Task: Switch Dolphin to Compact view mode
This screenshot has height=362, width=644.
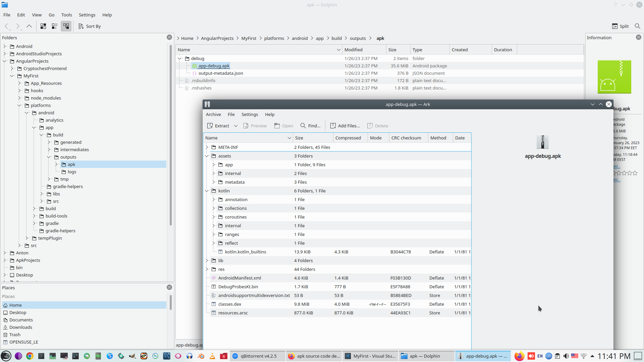Action: click(x=55, y=26)
